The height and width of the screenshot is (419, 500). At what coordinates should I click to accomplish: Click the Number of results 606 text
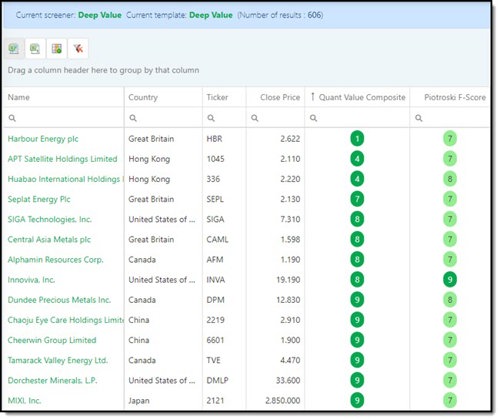[280, 15]
